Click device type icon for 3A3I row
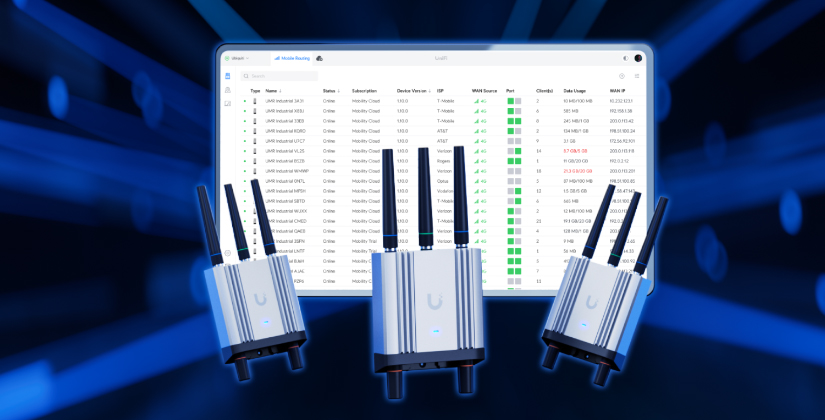 tap(255, 101)
